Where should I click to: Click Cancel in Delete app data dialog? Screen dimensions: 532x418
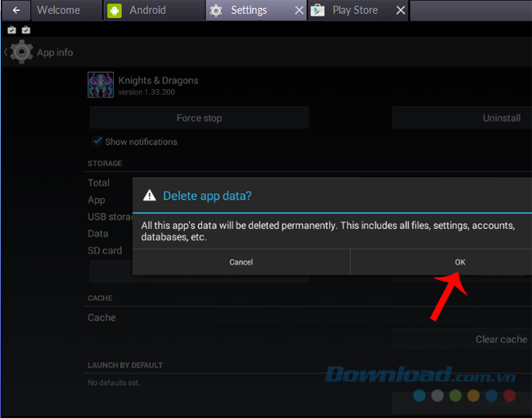click(x=241, y=262)
